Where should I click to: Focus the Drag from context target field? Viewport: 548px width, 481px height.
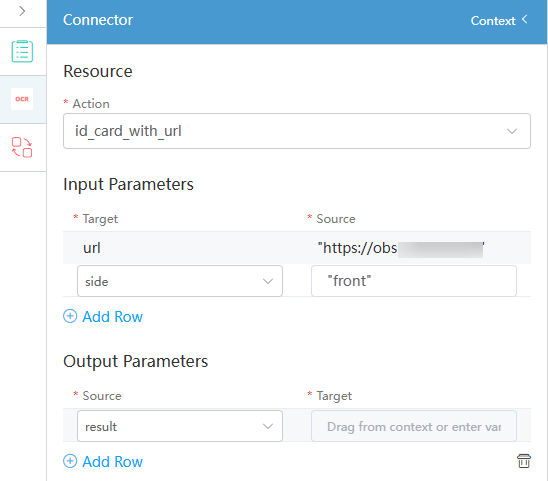point(413,426)
